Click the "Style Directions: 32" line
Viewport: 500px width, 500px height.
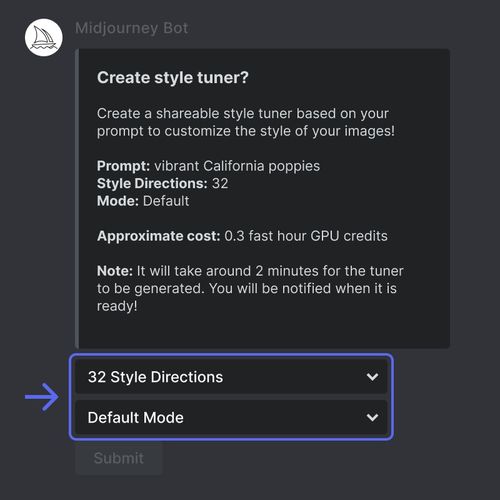(x=163, y=183)
